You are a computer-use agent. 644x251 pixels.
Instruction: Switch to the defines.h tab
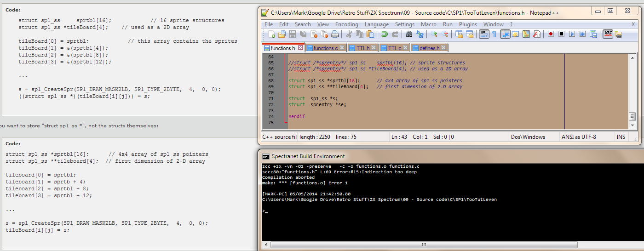click(x=429, y=48)
